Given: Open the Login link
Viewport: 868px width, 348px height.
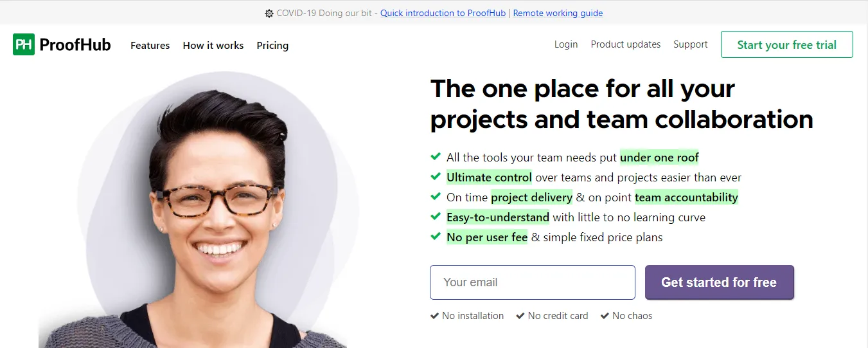Looking at the screenshot, I should 566,44.
